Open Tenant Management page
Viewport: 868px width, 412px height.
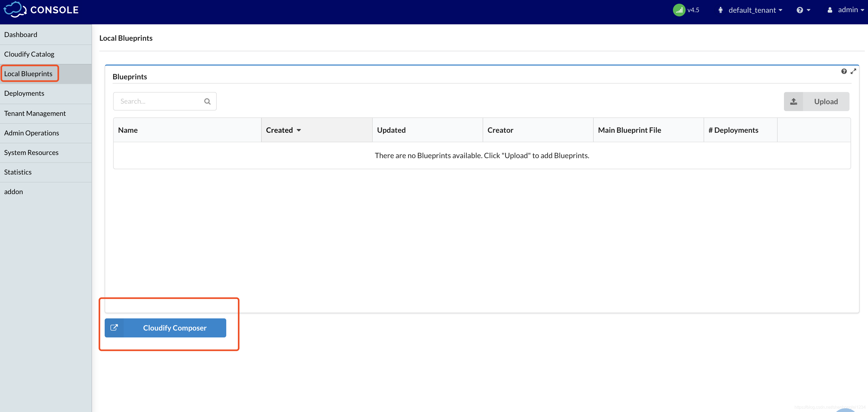46,114
